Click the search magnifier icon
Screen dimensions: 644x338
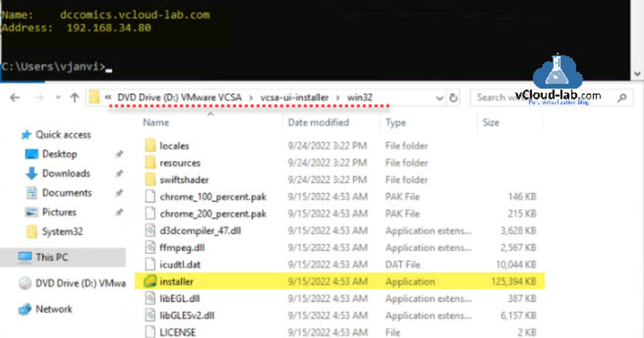(x=621, y=98)
